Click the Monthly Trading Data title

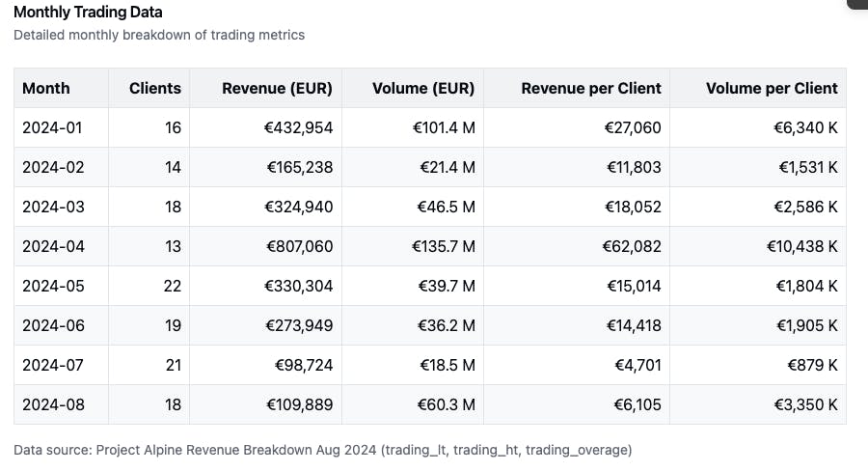point(88,13)
